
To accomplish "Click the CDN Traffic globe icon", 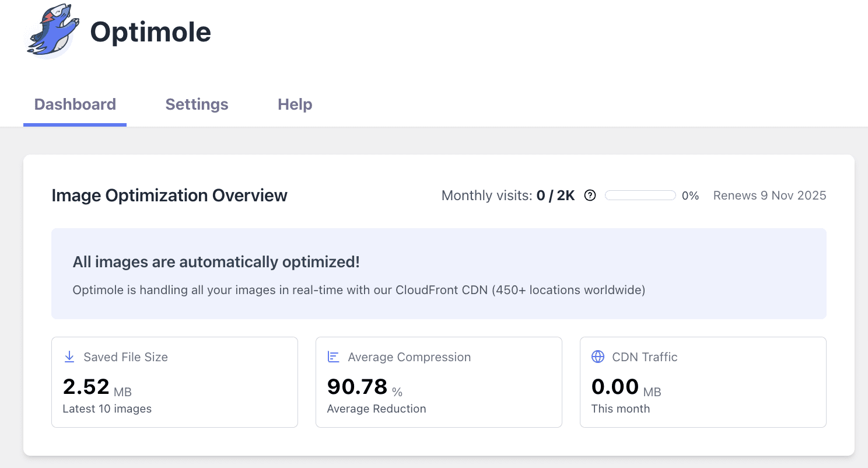I will point(598,357).
